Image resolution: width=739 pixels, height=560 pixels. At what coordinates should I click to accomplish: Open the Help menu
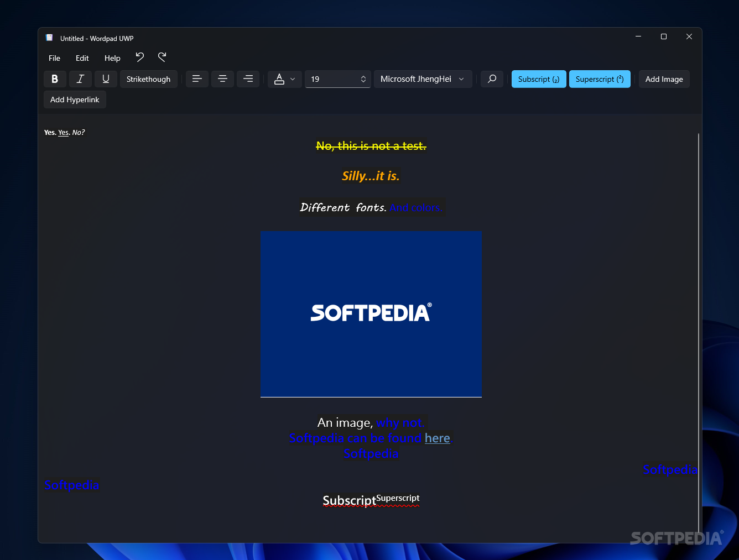(x=112, y=58)
